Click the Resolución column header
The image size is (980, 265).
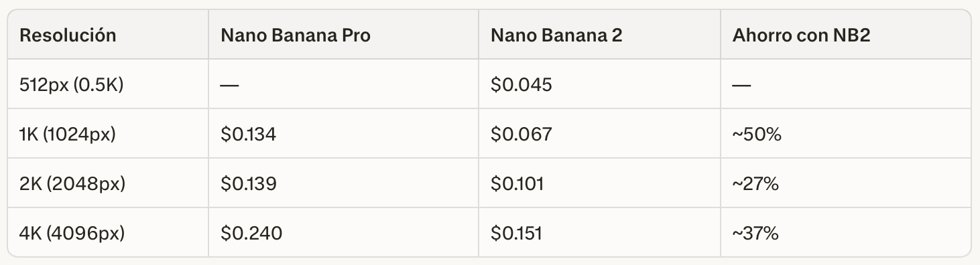[68, 35]
